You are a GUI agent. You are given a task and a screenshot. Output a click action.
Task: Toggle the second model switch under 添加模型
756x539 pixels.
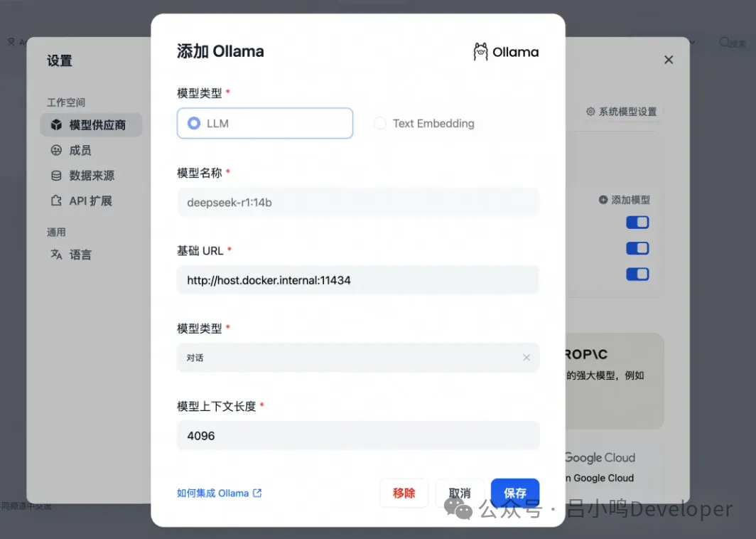coord(637,248)
